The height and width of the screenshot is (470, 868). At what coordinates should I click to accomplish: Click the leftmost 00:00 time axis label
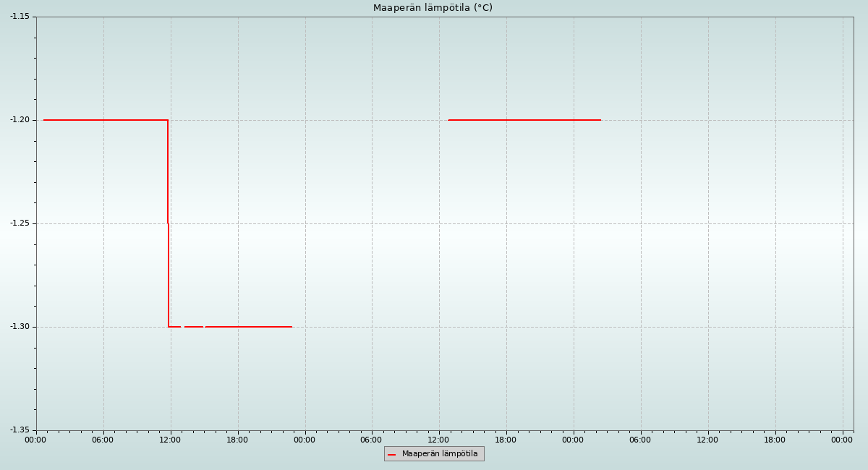tap(35, 440)
